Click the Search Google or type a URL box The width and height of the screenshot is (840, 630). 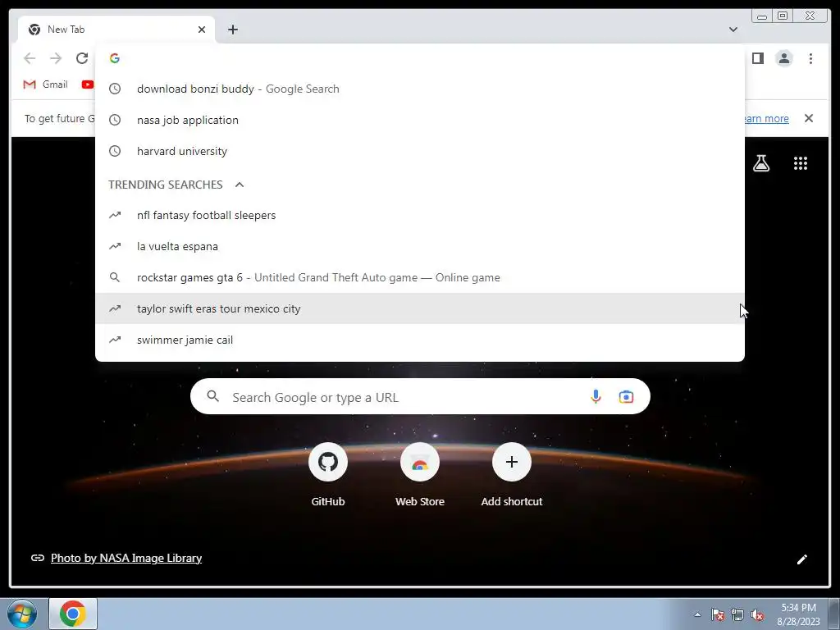pyautogui.click(x=420, y=396)
